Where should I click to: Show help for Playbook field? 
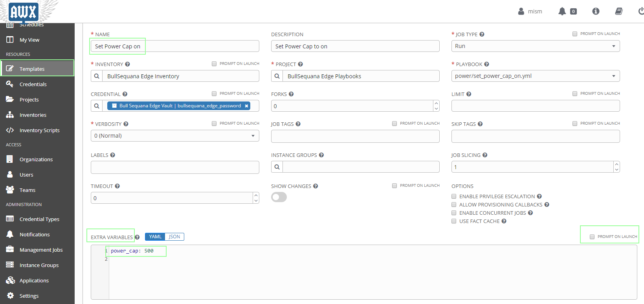pos(486,64)
